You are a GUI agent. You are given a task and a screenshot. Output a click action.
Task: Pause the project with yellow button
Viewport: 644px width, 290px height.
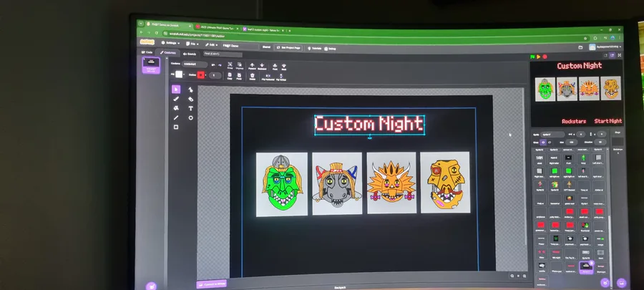(x=538, y=57)
